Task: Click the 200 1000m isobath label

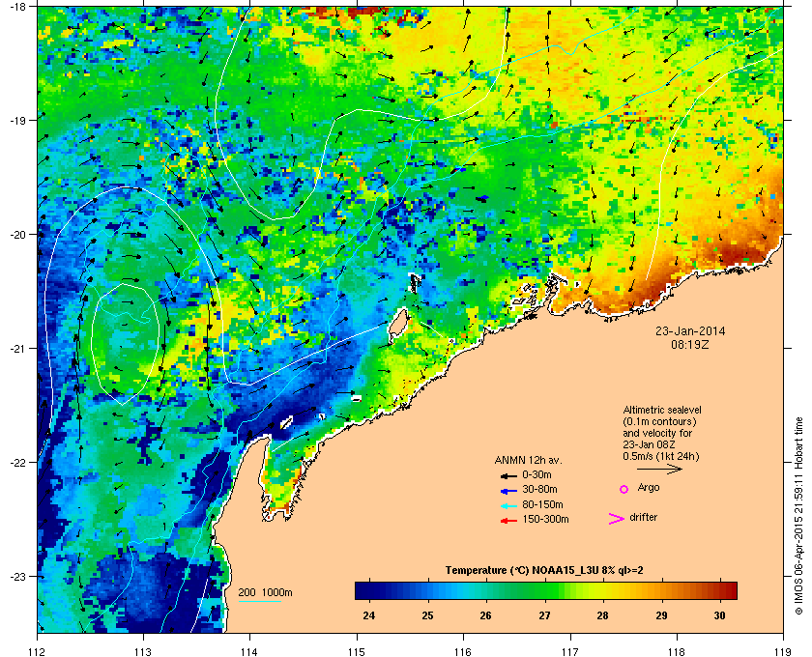Action: point(265,593)
